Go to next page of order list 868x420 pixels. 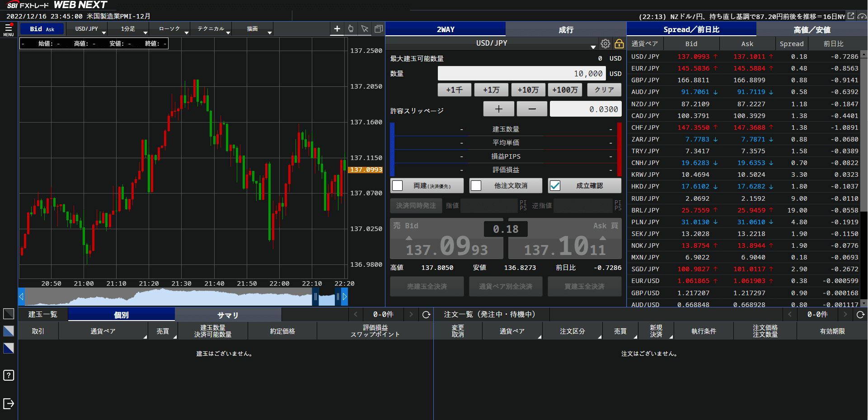845,314
